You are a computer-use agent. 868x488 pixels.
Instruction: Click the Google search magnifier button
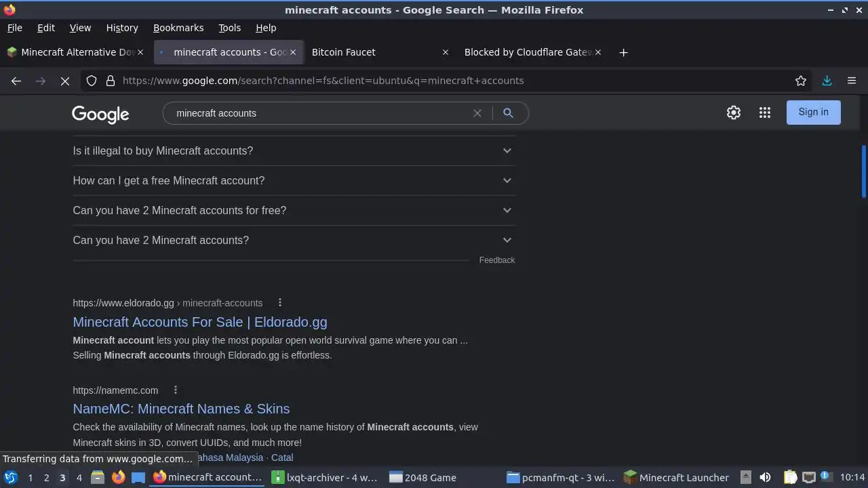pyautogui.click(x=508, y=113)
